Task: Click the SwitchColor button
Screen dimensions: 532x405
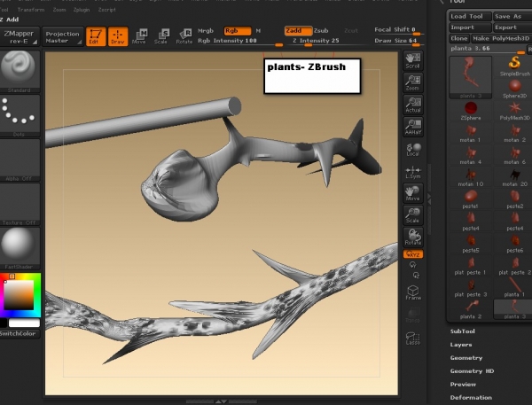Action: pyautogui.click(x=20, y=334)
